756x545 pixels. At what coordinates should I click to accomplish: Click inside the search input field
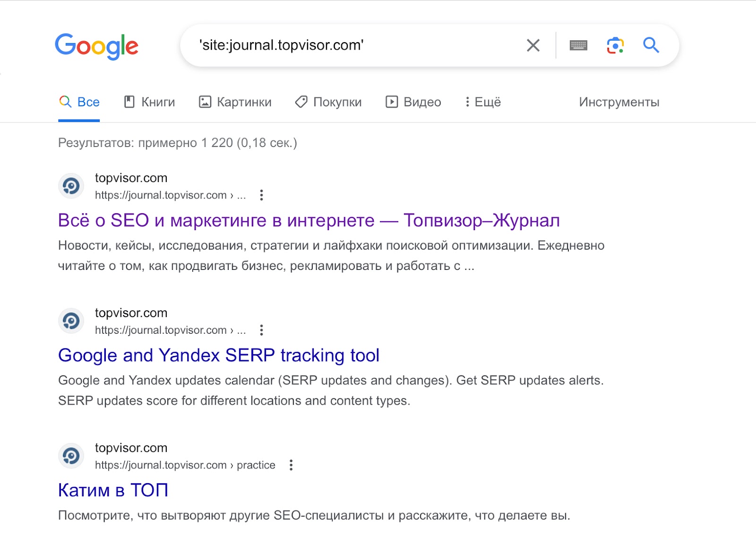coord(331,45)
